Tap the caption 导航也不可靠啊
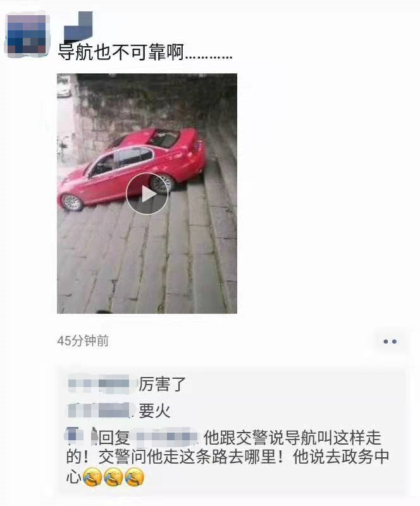The height and width of the screenshot is (506, 420). click(x=121, y=52)
